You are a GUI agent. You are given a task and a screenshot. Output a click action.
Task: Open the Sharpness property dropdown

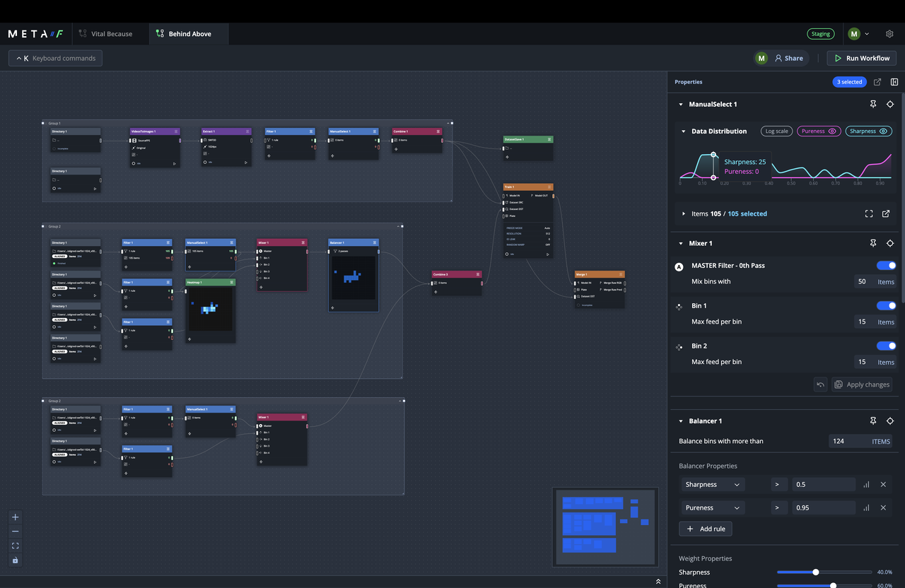pos(713,485)
